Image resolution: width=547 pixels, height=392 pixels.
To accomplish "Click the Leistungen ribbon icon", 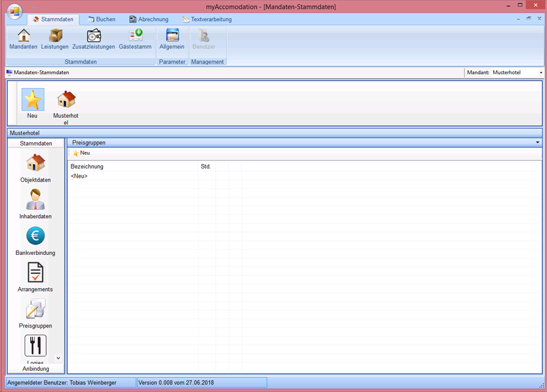I will coord(55,38).
